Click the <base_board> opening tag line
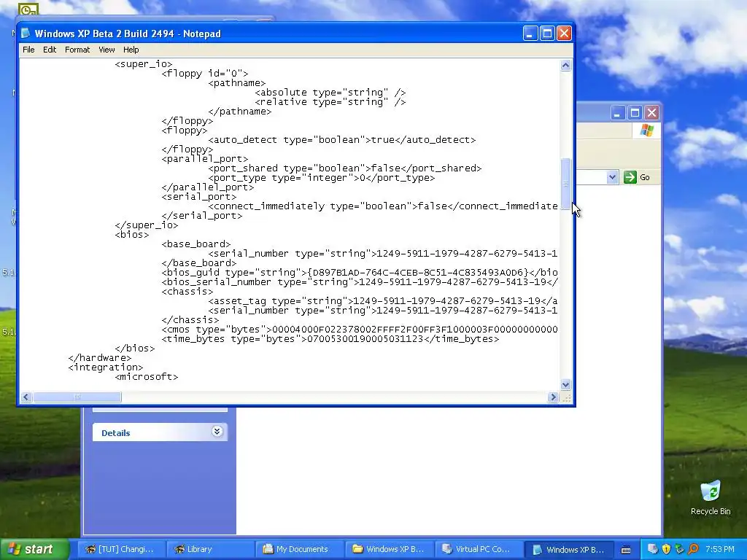Image resolution: width=747 pixels, height=560 pixels. tap(196, 244)
